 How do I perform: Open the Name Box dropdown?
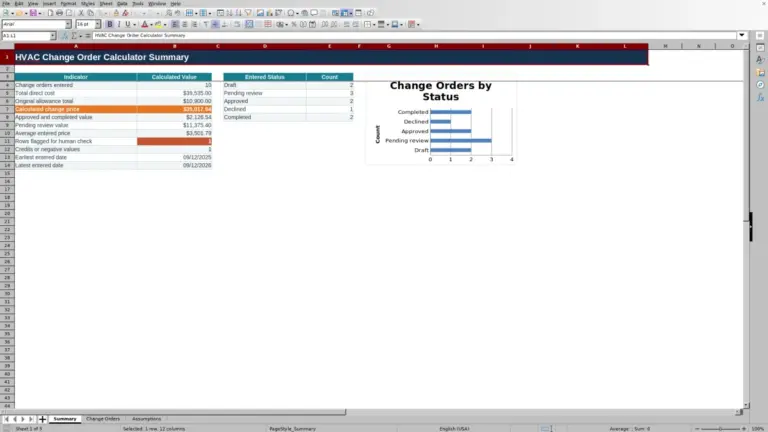(x=53, y=35)
